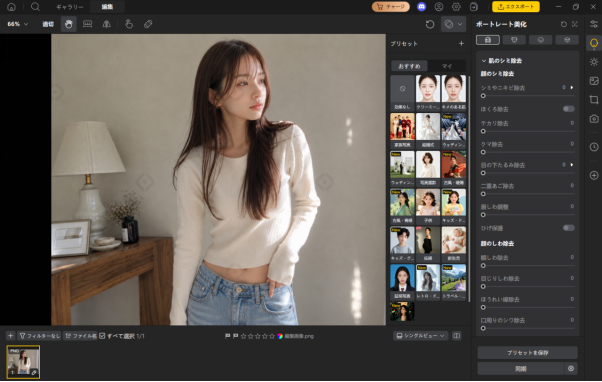Image resolution: width=602 pixels, height=382 pixels.
Task: Select the hand pan tool
Action: [x=69, y=24]
